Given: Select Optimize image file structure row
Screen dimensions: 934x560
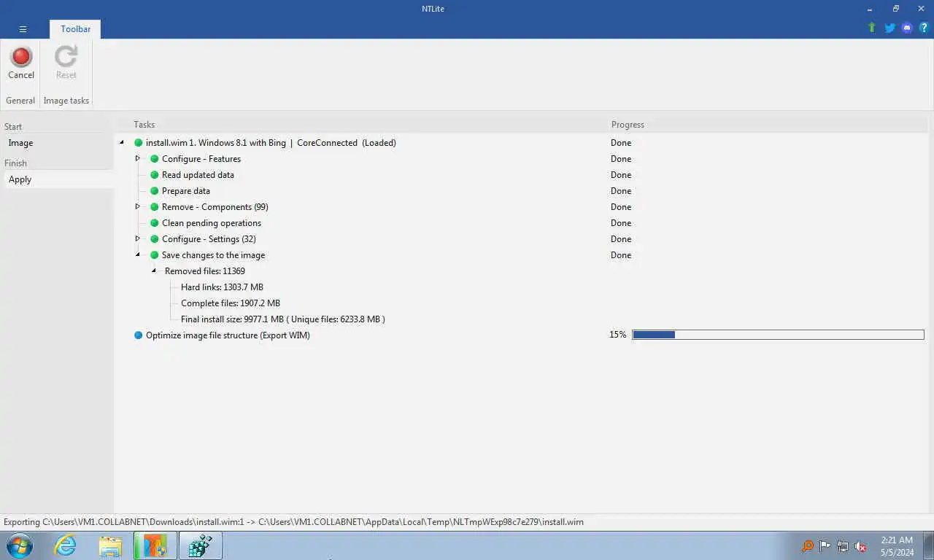Looking at the screenshot, I should click(x=228, y=335).
